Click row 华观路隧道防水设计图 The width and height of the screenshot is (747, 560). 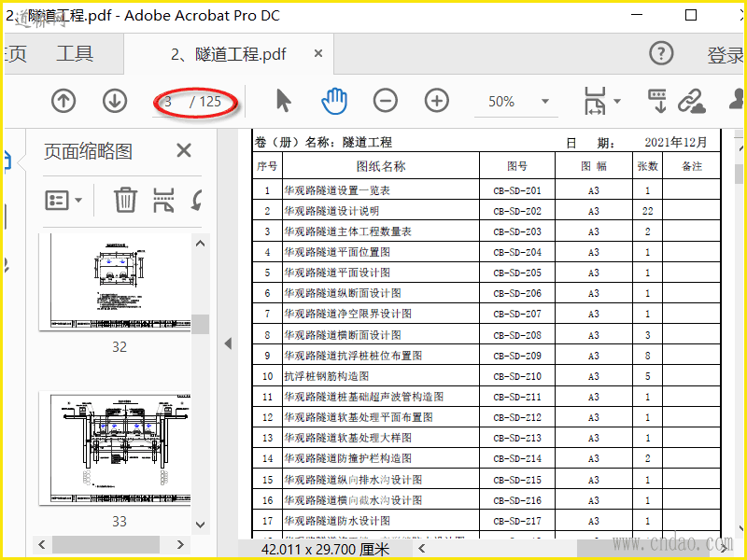[x=486, y=521]
